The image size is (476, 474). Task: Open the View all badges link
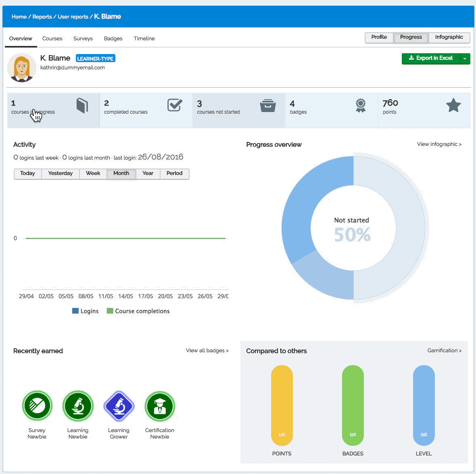[207, 351]
